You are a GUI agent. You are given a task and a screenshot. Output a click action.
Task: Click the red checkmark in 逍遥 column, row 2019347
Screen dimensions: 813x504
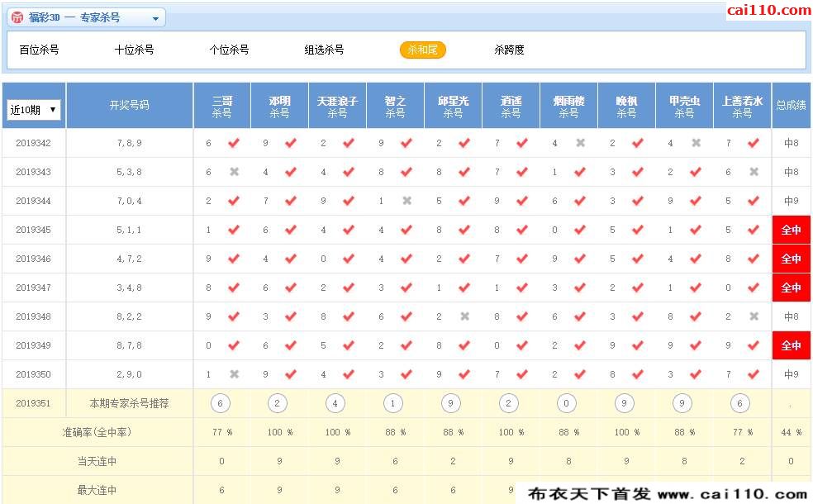pyautogui.click(x=522, y=288)
